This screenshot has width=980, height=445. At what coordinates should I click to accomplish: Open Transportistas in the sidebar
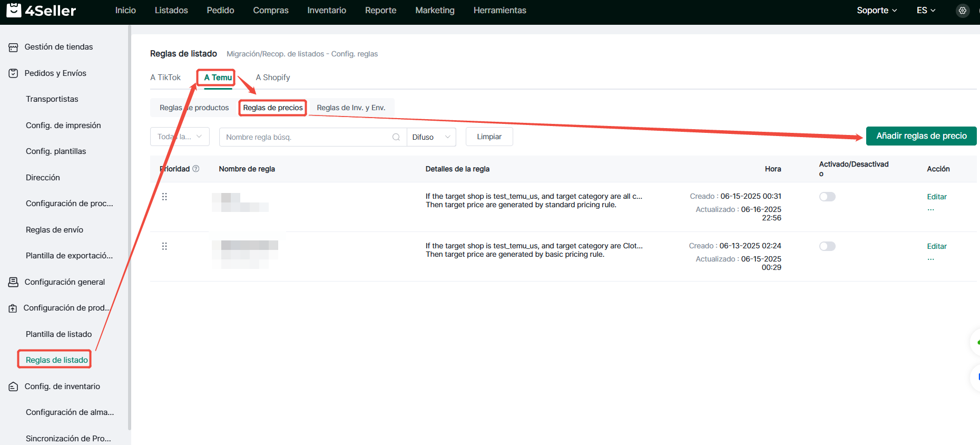tap(52, 99)
